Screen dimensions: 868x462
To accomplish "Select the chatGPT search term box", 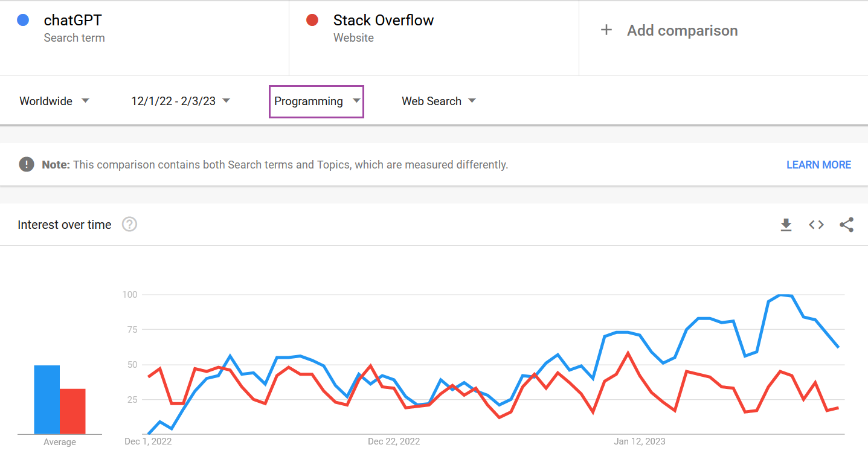I will tap(144, 37).
